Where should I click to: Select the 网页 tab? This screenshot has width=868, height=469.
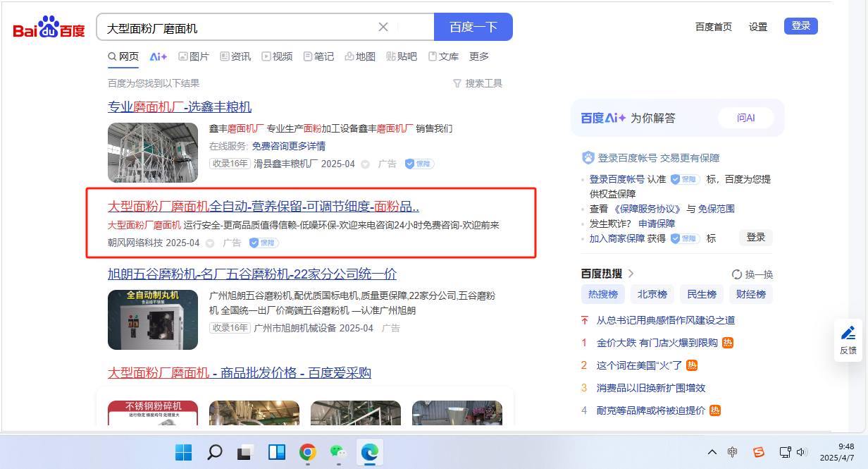coord(123,56)
